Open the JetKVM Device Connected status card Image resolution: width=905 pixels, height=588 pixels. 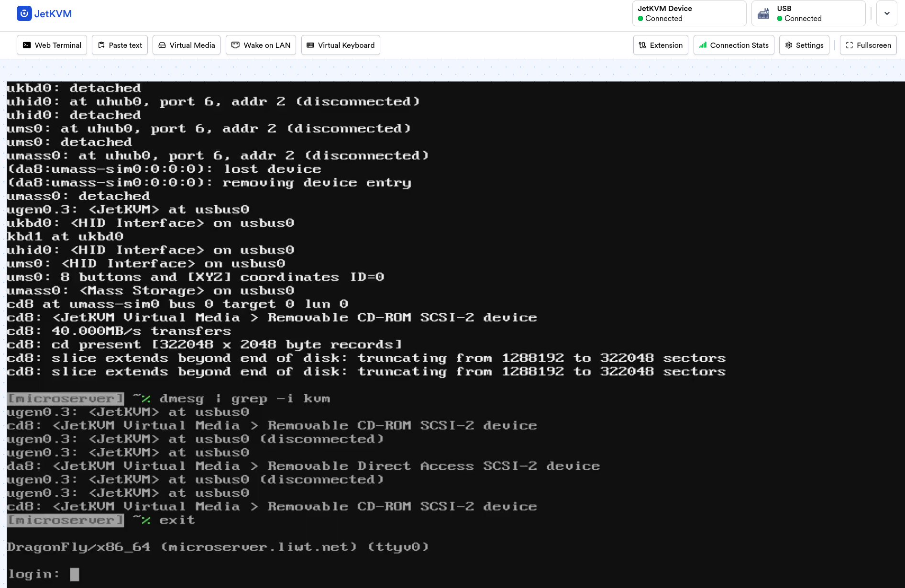(x=689, y=13)
